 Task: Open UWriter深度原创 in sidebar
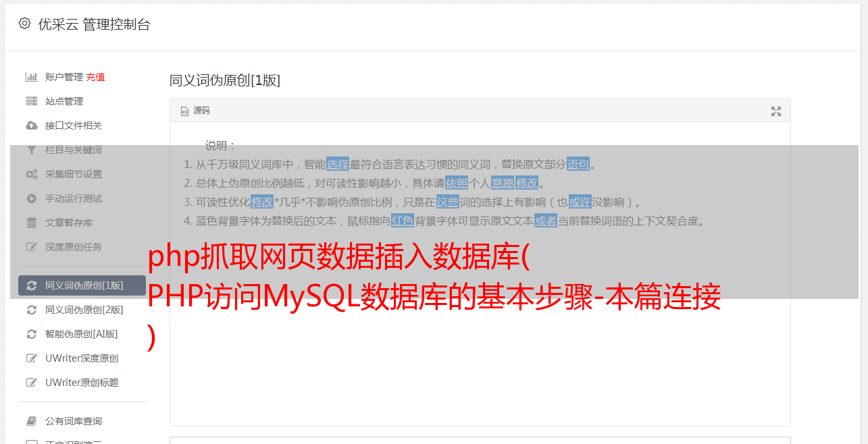coord(82,358)
